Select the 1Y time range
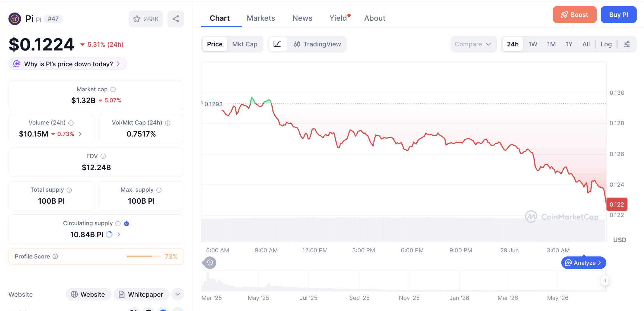This screenshot has width=644, height=311. (569, 44)
